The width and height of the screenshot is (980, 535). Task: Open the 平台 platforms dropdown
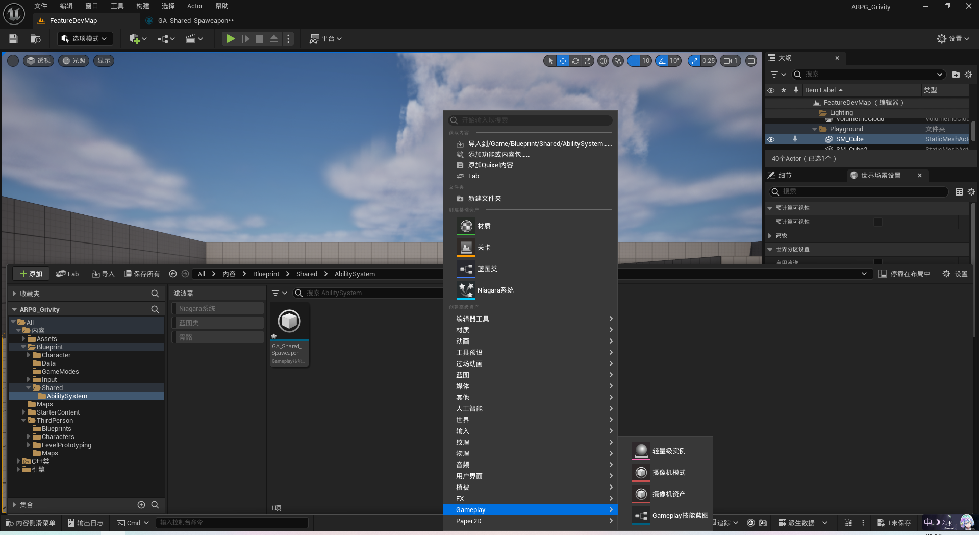coord(325,39)
